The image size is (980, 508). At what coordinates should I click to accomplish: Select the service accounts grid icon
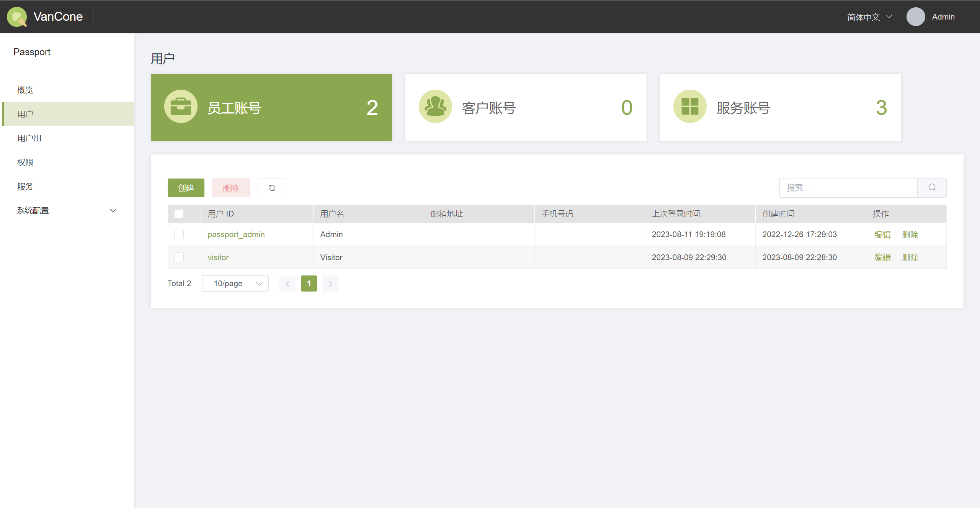(690, 107)
